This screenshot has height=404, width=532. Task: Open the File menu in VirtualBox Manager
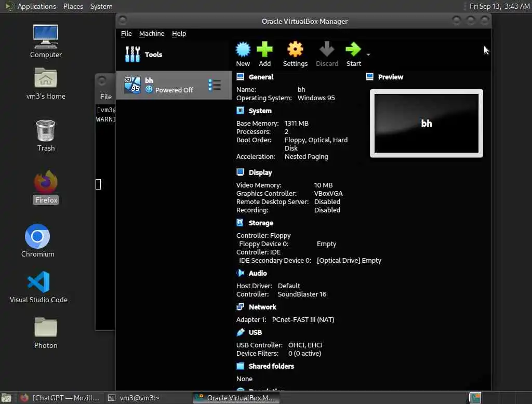coord(126,34)
